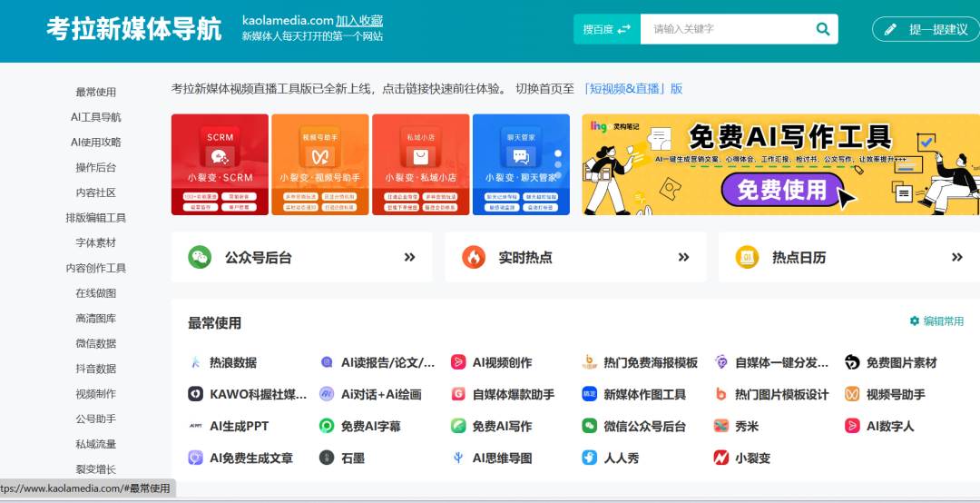Click the AI免费生成文章 icon
This screenshot has height=503, width=980.
(x=196, y=458)
